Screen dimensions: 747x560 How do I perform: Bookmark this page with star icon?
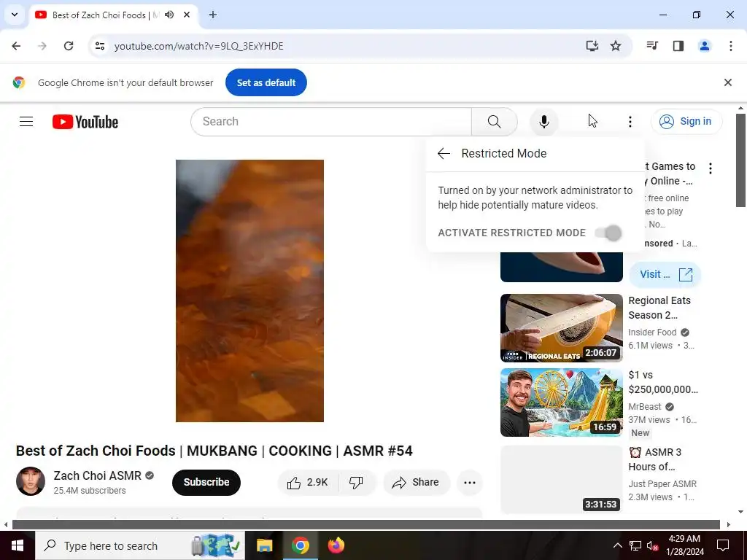[616, 46]
